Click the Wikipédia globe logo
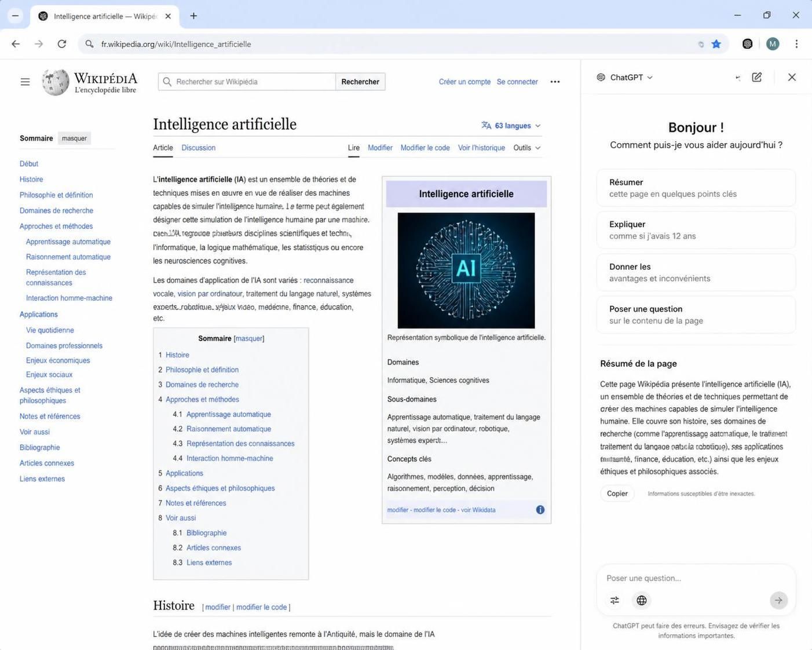Viewport: 812px width, 650px height. [56, 82]
